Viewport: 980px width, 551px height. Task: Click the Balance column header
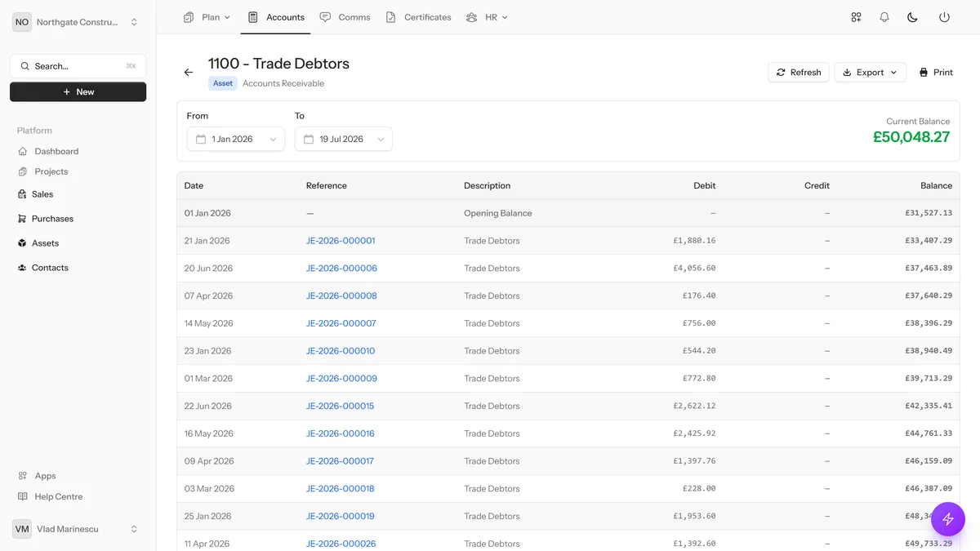(x=936, y=185)
